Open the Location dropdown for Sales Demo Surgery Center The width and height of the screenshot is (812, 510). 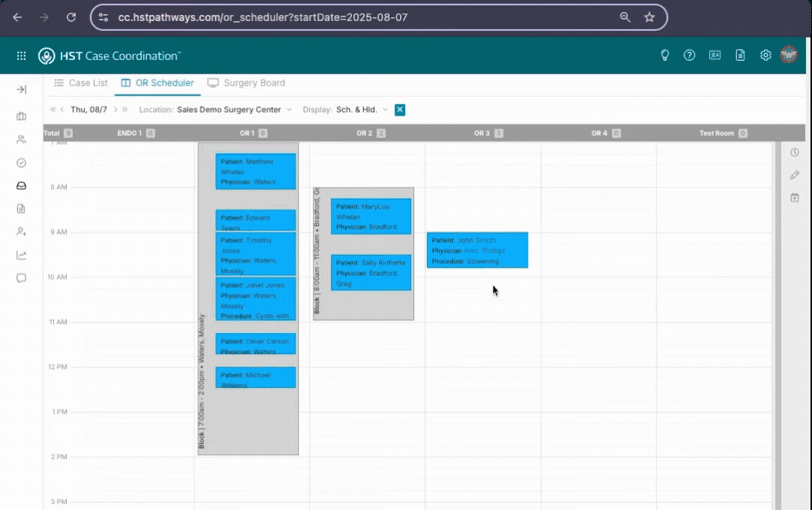(234, 109)
